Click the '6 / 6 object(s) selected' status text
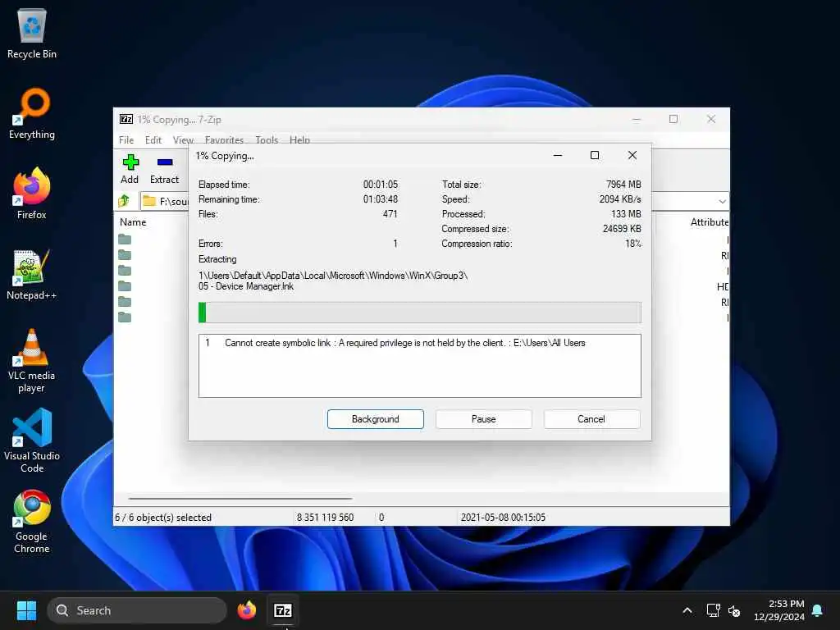Screen dimensions: 840x630 [163, 518]
